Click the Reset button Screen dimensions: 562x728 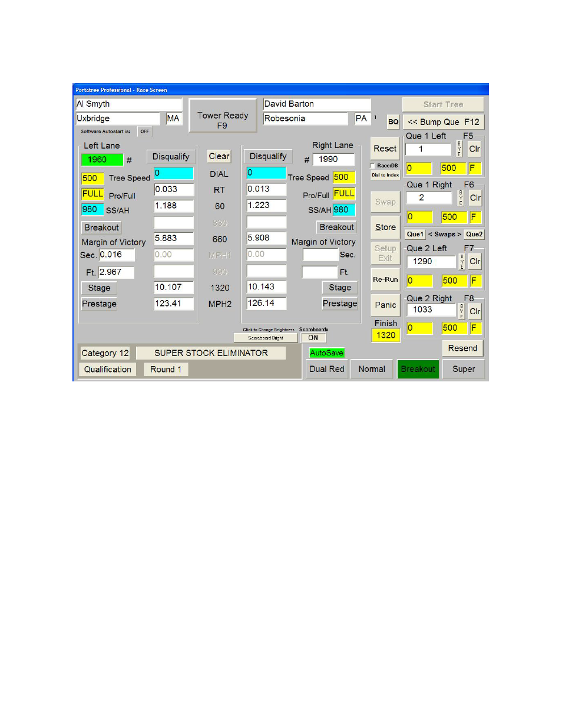tap(385, 149)
